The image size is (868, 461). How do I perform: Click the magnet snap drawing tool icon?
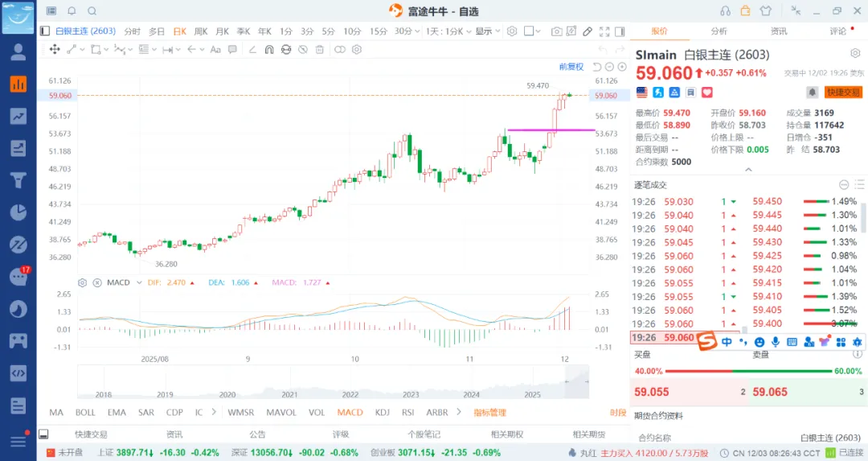[268, 49]
